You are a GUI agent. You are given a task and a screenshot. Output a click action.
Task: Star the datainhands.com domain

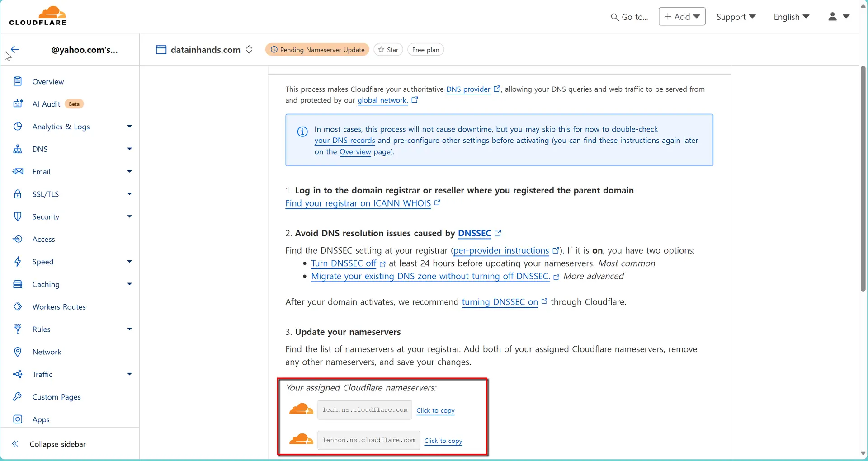tap(388, 49)
